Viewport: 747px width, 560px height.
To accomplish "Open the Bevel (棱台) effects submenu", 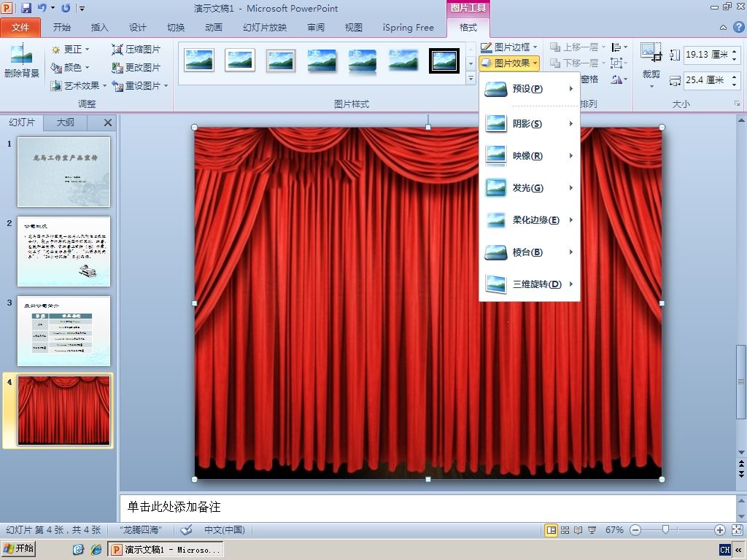I will pos(530,252).
